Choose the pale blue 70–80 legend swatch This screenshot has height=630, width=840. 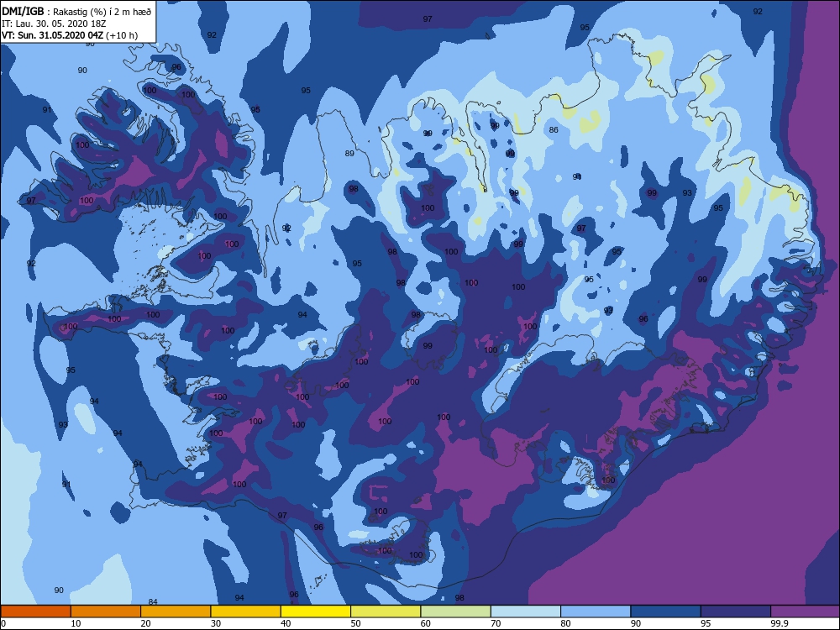coord(526,612)
